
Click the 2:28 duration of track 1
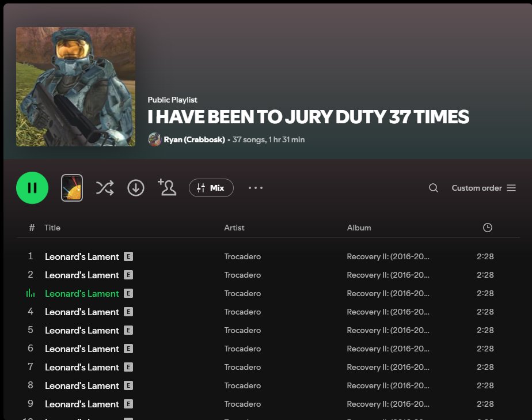coord(485,256)
